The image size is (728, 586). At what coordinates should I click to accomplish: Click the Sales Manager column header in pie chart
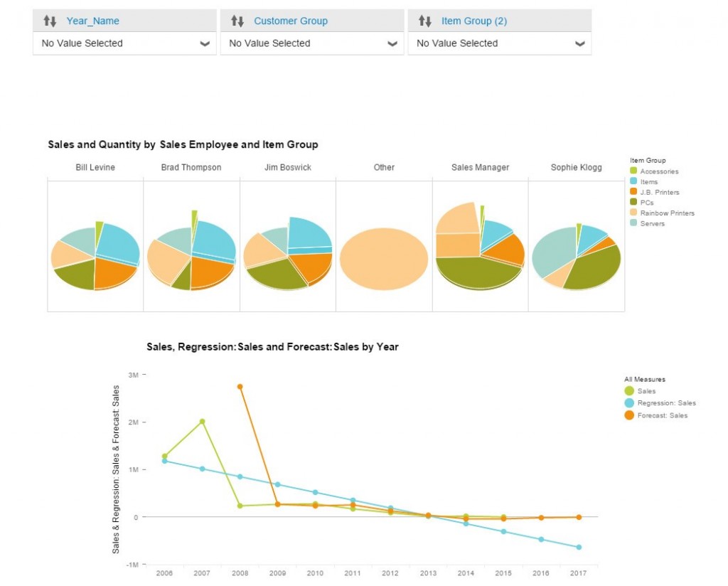[480, 167]
